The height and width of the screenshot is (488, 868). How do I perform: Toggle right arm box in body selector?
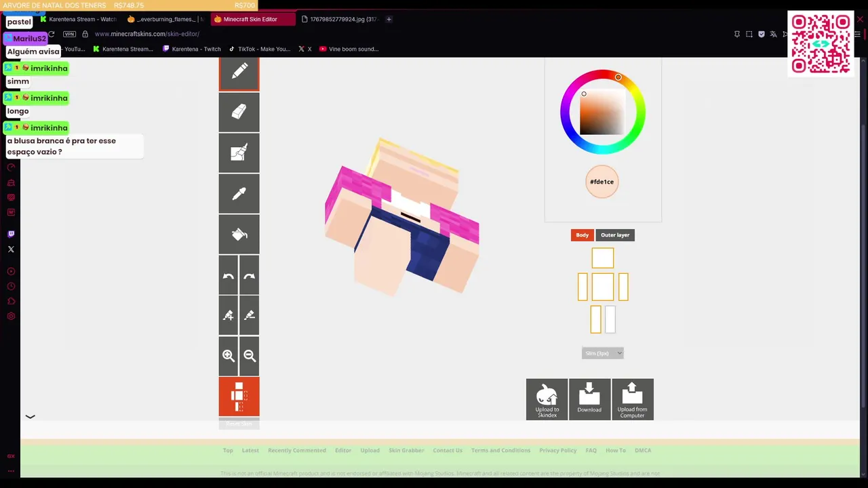click(623, 287)
